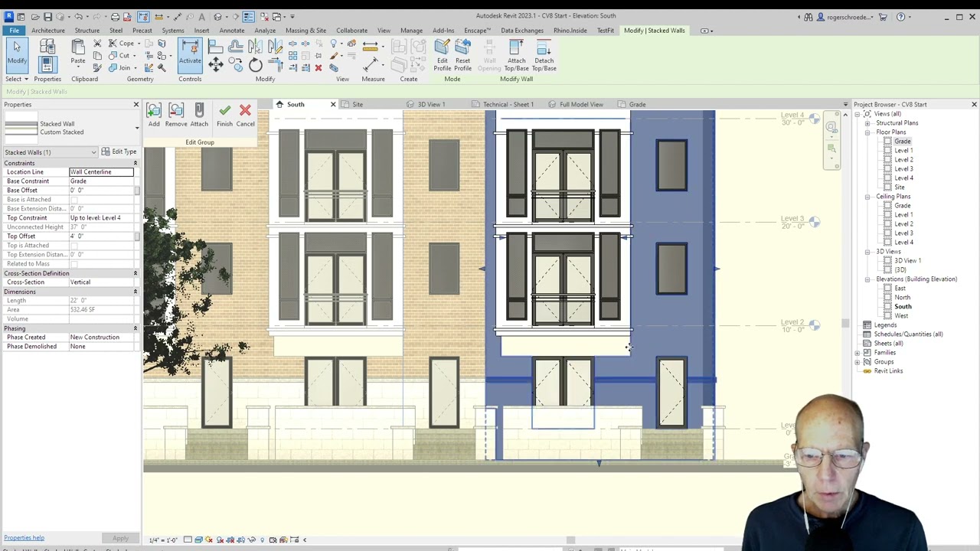Open the Architecture ribbon tab
Image resolution: width=980 pixels, height=551 pixels.
[48, 31]
